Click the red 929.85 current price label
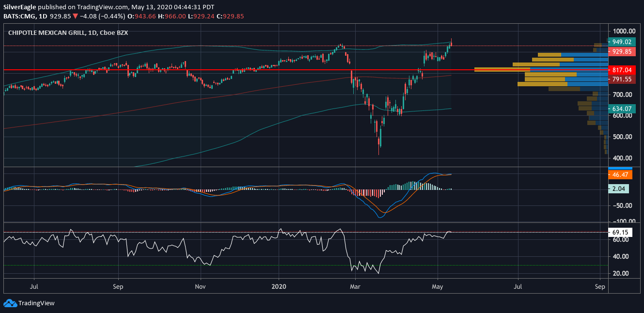 pos(622,51)
